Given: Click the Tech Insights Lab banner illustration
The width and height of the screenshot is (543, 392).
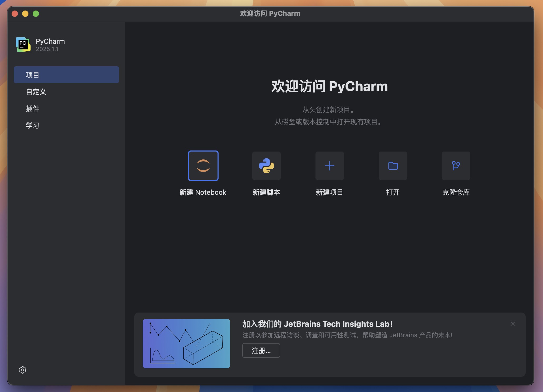Looking at the screenshot, I should [x=186, y=343].
